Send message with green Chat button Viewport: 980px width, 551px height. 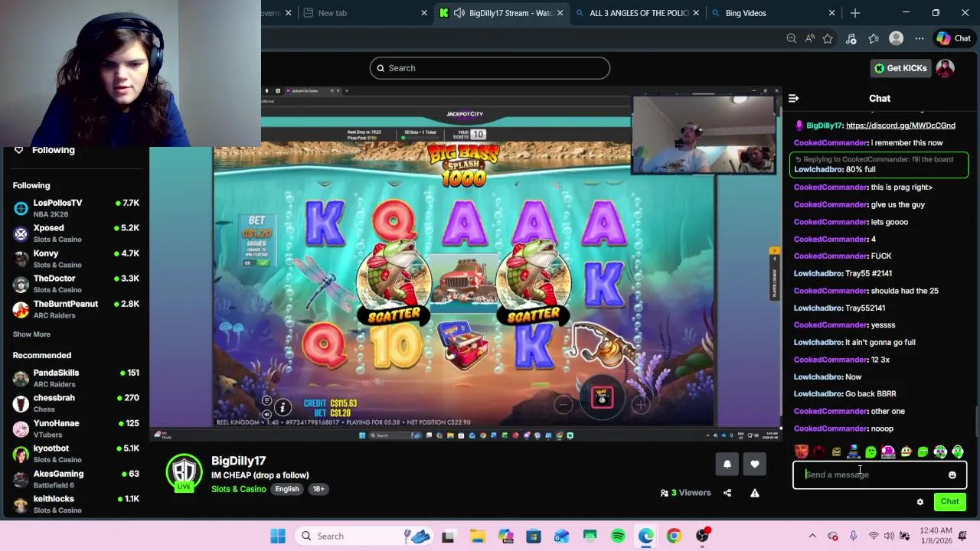tap(949, 502)
